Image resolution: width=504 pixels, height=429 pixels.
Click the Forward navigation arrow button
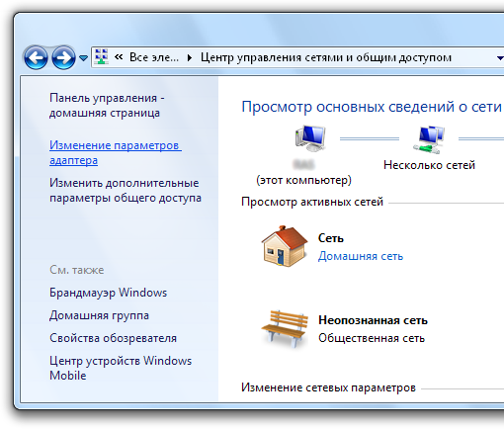(x=63, y=57)
